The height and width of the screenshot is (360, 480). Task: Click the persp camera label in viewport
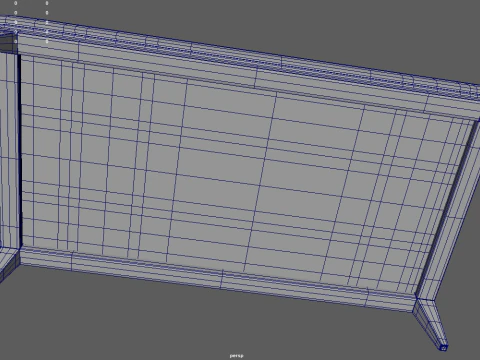tap(236, 356)
